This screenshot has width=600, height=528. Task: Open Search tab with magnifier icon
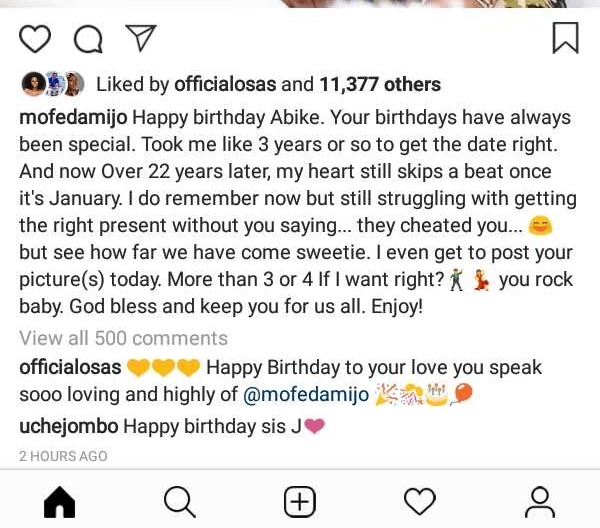178,500
